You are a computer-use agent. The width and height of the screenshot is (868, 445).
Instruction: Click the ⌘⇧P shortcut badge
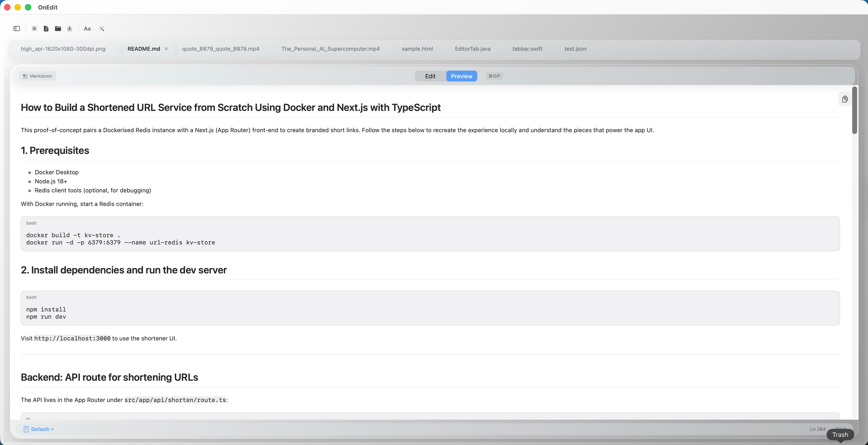(x=494, y=76)
